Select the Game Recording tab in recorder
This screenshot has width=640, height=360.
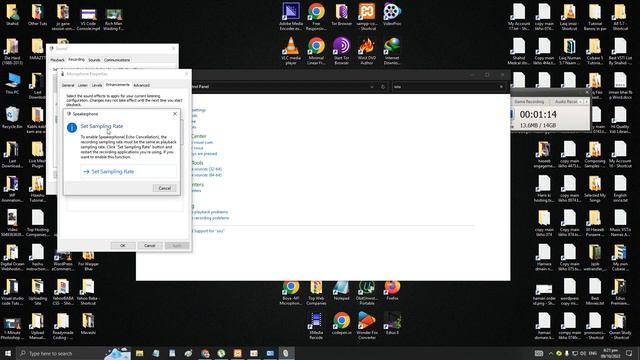[529, 101]
